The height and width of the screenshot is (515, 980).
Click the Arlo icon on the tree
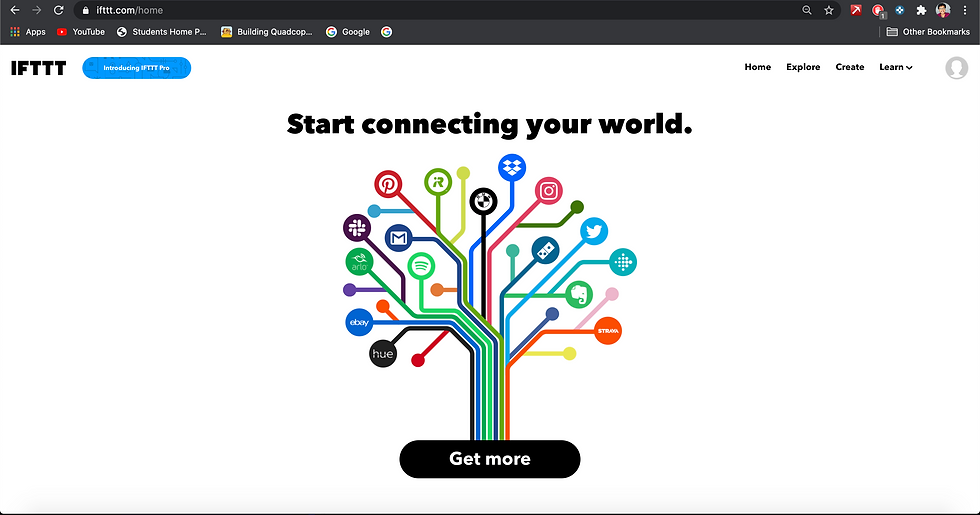click(359, 262)
